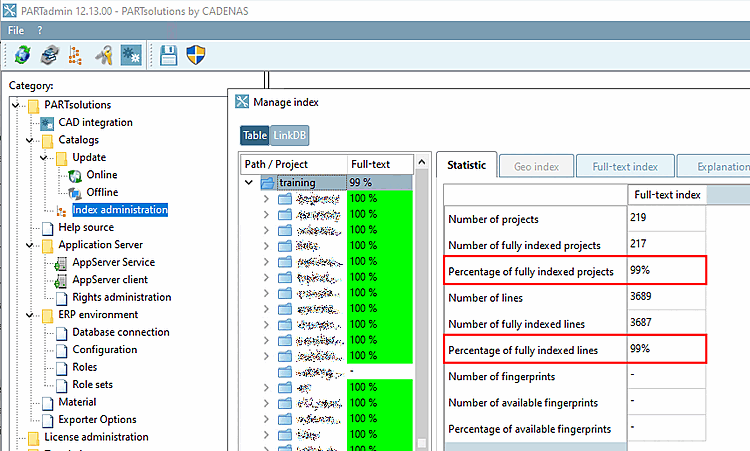Click the Update folder icon
The width and height of the screenshot is (750, 451).
[61, 158]
